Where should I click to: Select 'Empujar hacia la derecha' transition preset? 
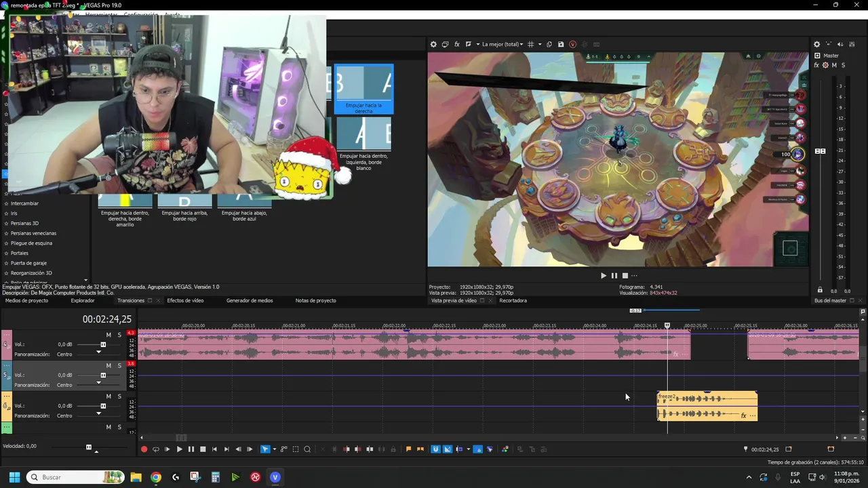pyautogui.click(x=363, y=89)
